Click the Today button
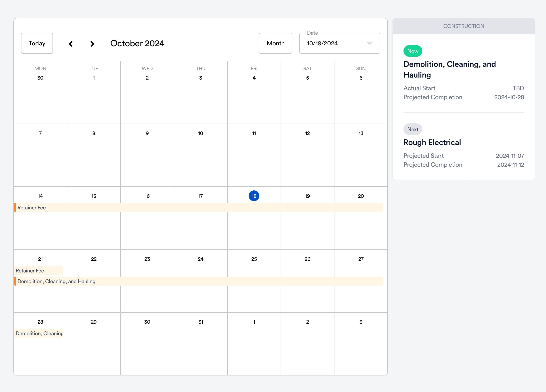Image resolution: width=546 pixels, height=392 pixels. 37,43
